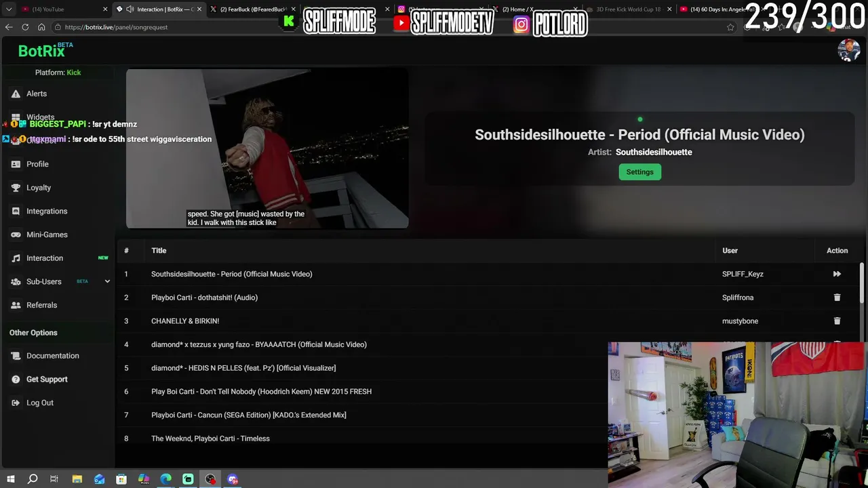This screenshot has height=488, width=868.
Task: Mute audio on the BotRix Interaction tab
Action: (130, 9)
